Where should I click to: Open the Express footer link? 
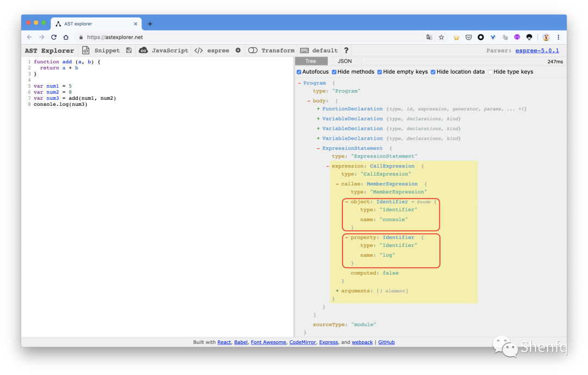[x=328, y=342]
